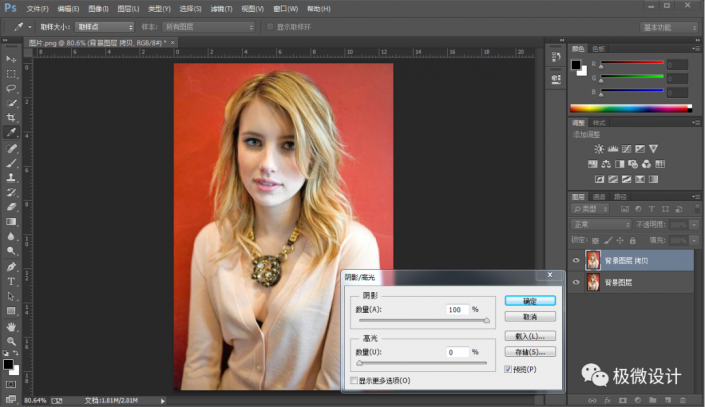Select the Hand tool

click(11, 326)
